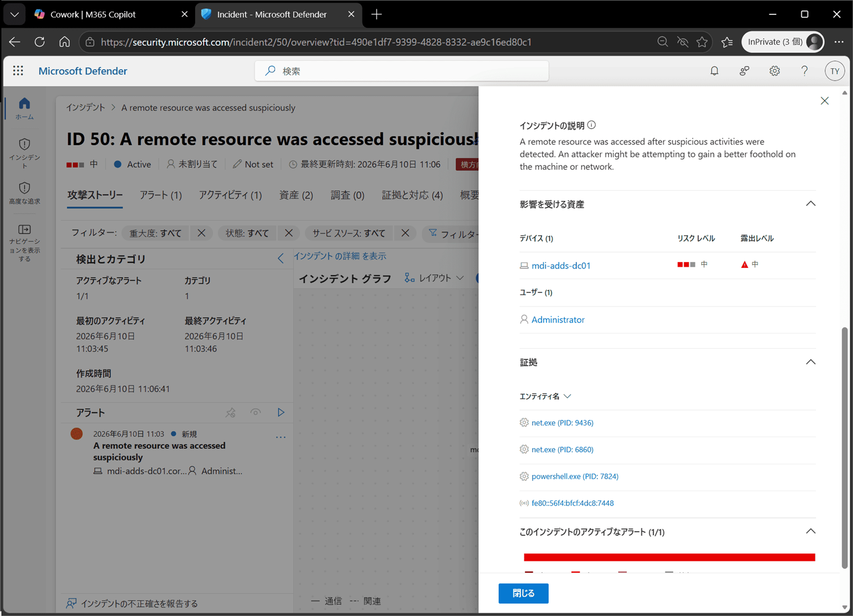The width and height of the screenshot is (853, 616).
Task: Switch to the 証拠と対応 (4) tab
Action: click(x=412, y=195)
